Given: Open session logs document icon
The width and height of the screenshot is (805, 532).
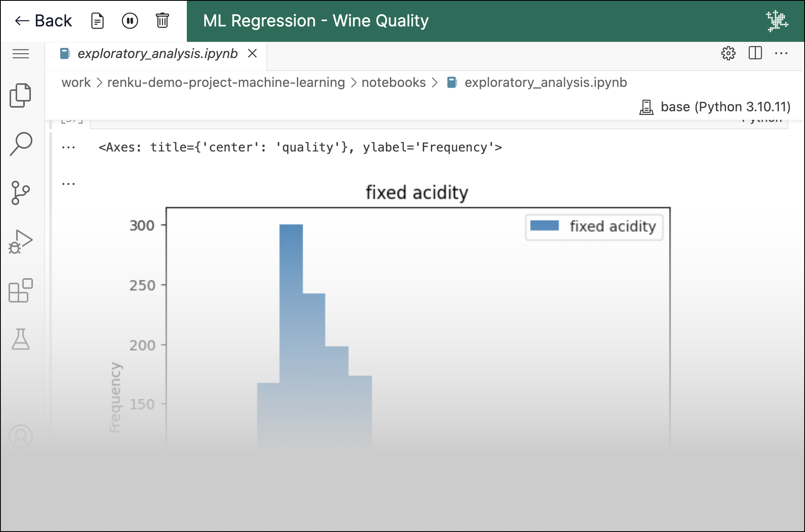Looking at the screenshot, I should 97,21.
